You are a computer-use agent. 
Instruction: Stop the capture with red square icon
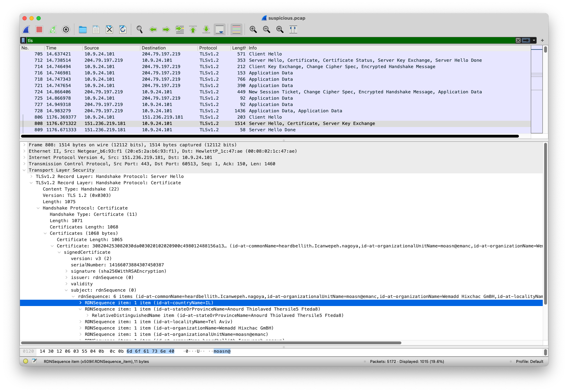point(39,29)
